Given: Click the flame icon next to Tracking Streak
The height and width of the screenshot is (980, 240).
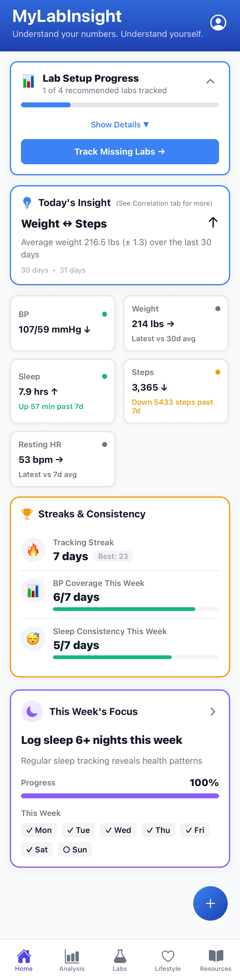Looking at the screenshot, I should [x=33, y=549].
